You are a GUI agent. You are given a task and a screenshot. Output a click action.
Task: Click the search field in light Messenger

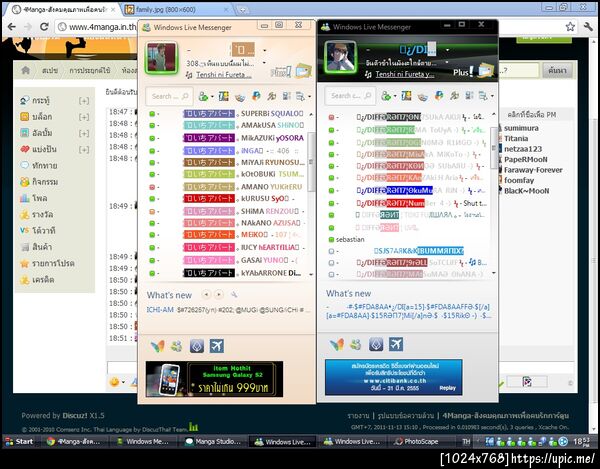pyautogui.click(x=169, y=96)
